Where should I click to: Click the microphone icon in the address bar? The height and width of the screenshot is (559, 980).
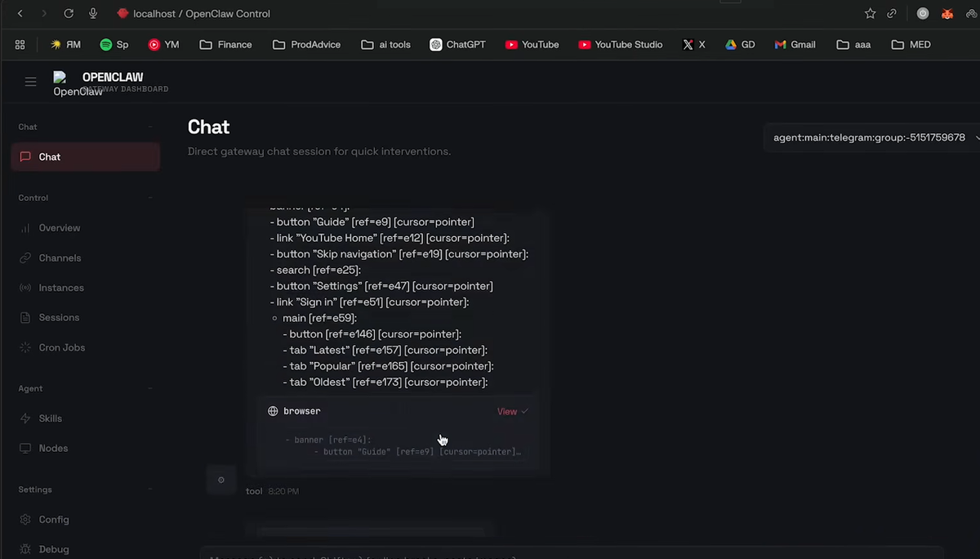point(93,14)
